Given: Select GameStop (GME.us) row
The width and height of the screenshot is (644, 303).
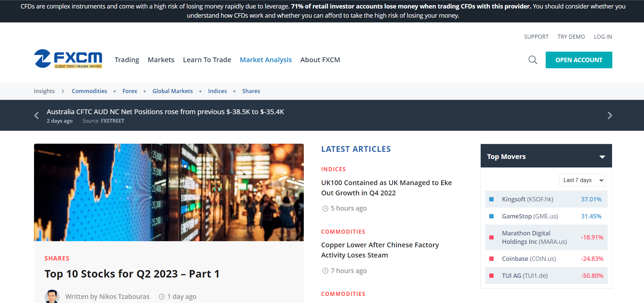Looking at the screenshot, I should pyautogui.click(x=546, y=216).
